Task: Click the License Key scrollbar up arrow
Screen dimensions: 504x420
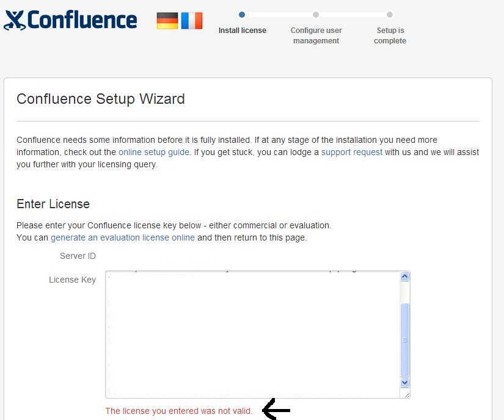Action: [404, 276]
